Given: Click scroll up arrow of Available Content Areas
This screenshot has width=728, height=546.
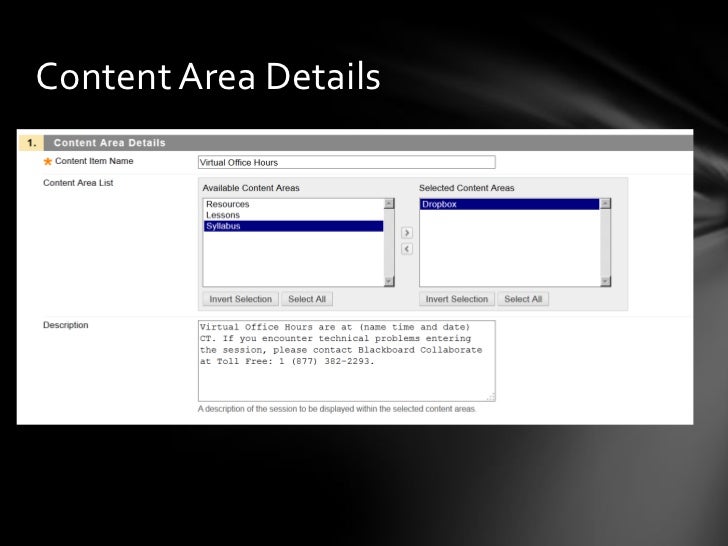Looking at the screenshot, I should [389, 203].
